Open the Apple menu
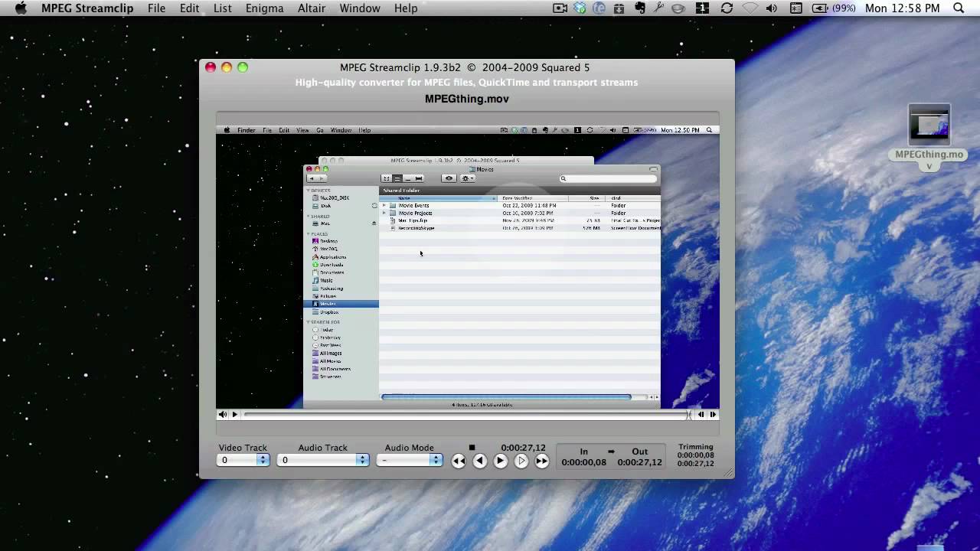 tap(21, 8)
